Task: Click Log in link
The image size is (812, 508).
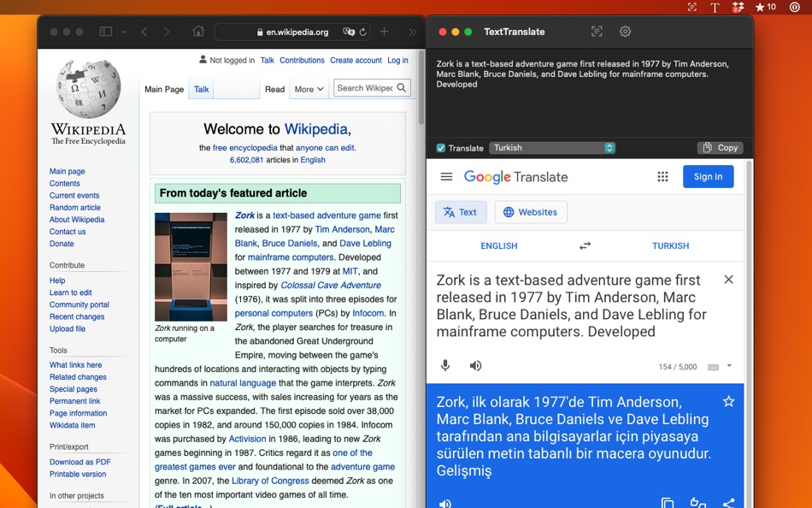Action: pyautogui.click(x=397, y=60)
